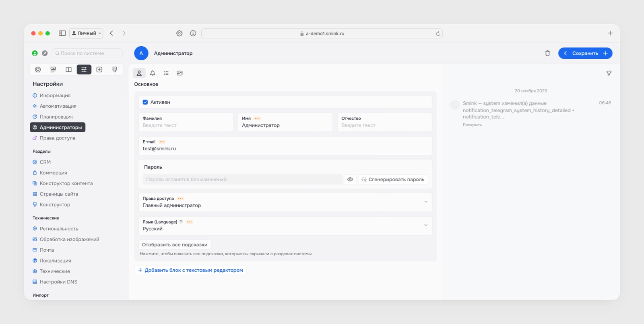
Task: Switch to the notifications bell tab
Action: click(153, 73)
